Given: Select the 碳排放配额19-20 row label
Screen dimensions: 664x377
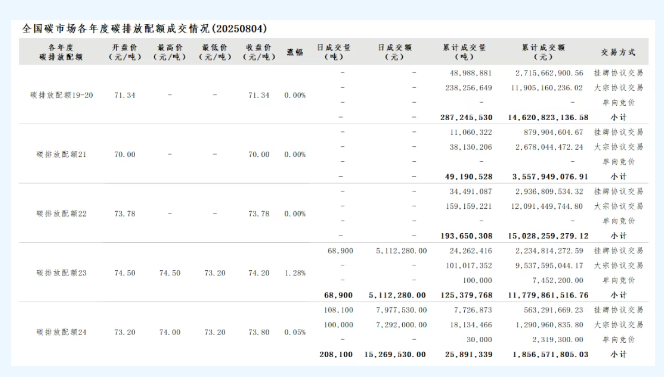Looking at the screenshot, I should tap(61, 95).
